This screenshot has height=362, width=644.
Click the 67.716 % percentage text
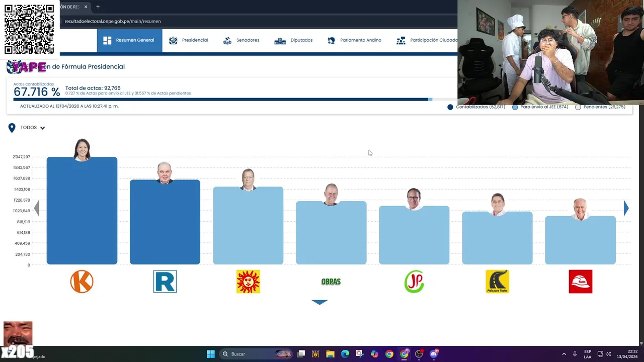point(37,92)
